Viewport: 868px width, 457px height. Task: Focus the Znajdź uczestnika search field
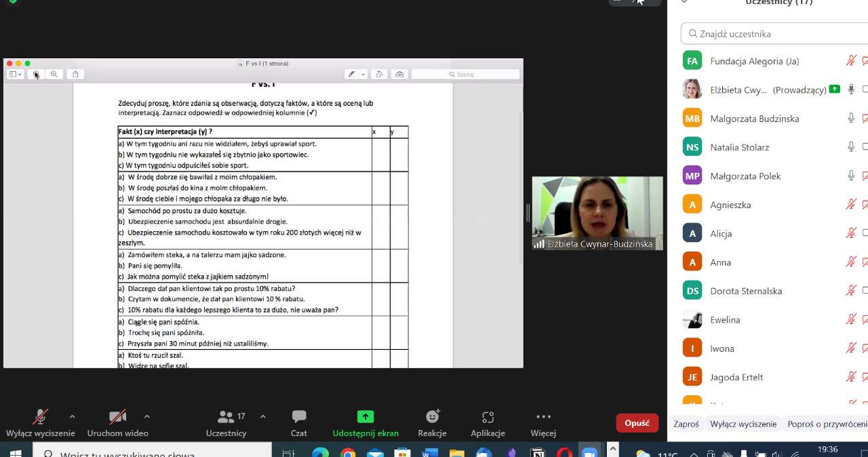(775, 33)
